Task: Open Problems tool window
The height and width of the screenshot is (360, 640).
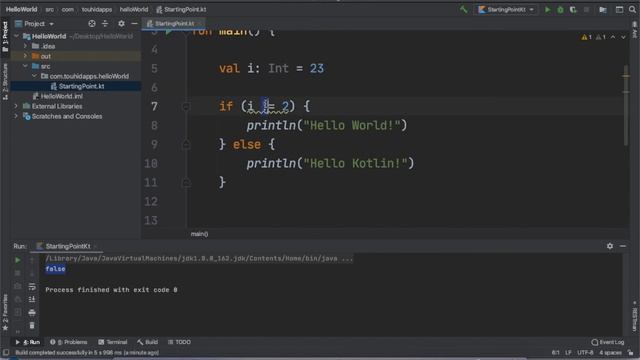Action: (69, 342)
